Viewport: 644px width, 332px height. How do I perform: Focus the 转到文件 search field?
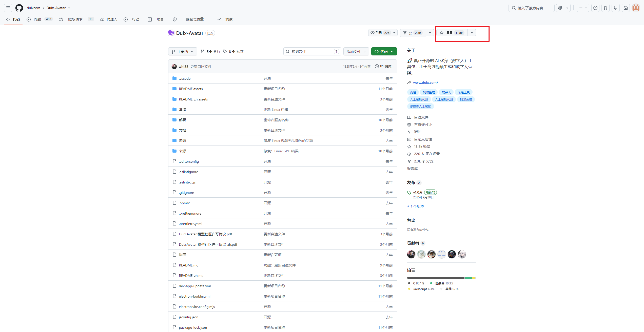click(312, 51)
